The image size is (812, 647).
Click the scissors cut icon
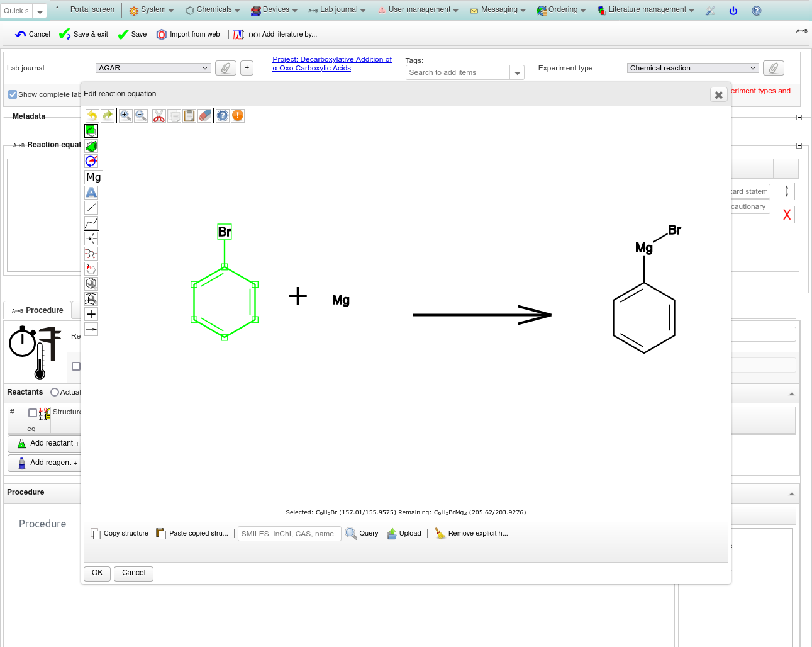coord(159,116)
